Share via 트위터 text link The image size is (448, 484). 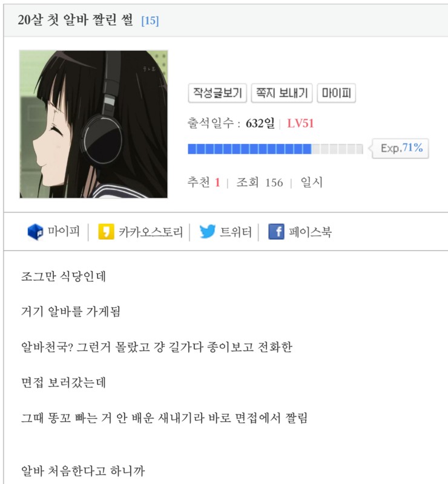[236, 232]
